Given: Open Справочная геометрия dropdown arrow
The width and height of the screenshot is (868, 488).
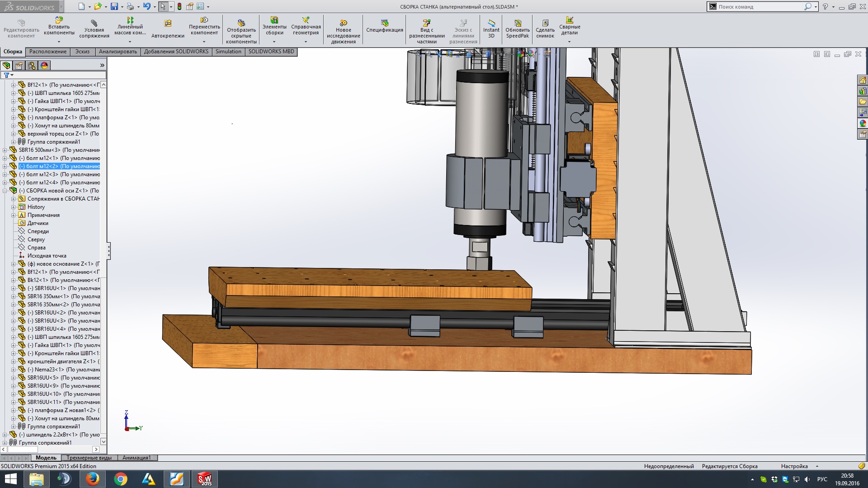Looking at the screenshot, I should pyautogui.click(x=306, y=42).
